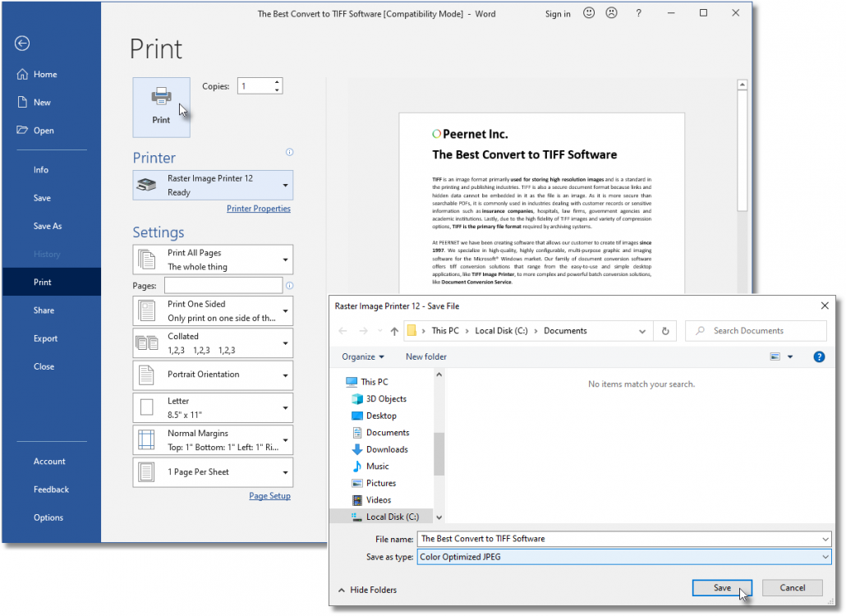Expand the address bar history dropdown
846x616 pixels.
[x=642, y=331]
